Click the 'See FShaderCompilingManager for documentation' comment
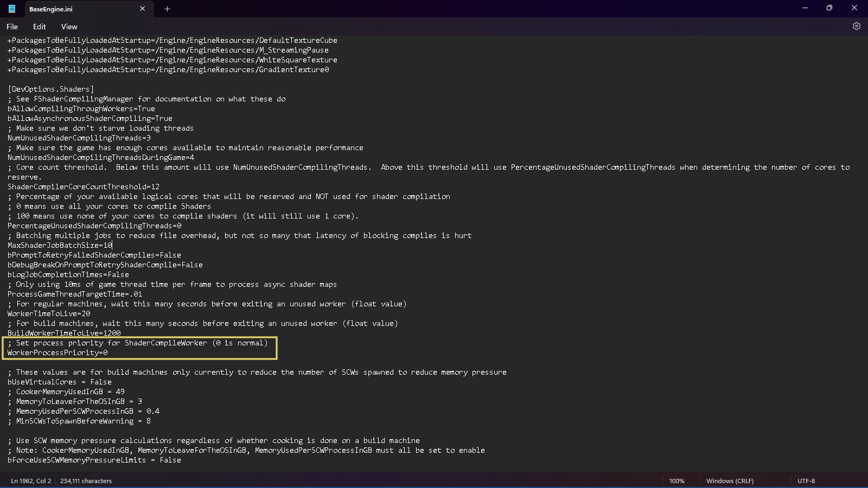Image resolution: width=868 pixels, height=488 pixels. [146, 99]
